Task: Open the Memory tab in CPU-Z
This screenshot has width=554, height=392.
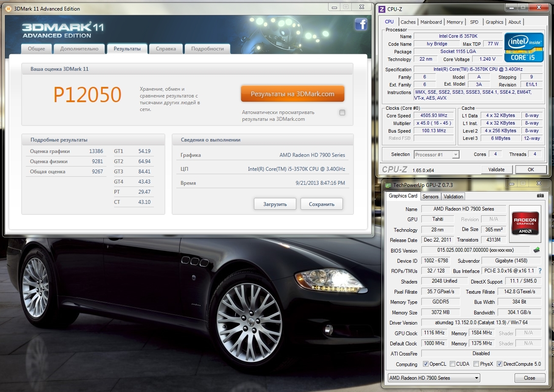Action: pyautogui.click(x=455, y=22)
